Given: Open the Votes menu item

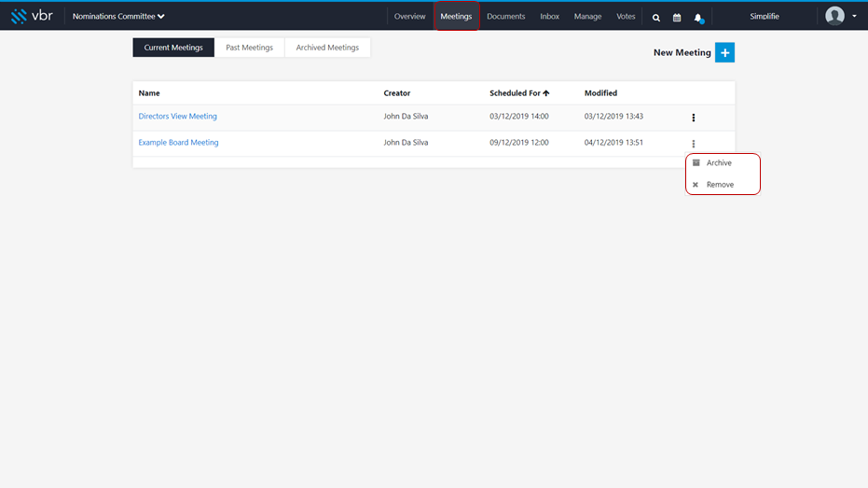Looking at the screenshot, I should pyautogui.click(x=627, y=16).
